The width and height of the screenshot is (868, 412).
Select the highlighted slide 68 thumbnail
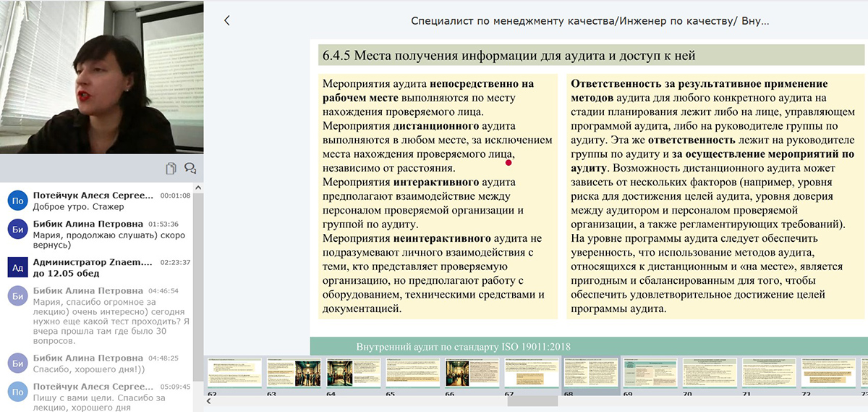click(x=590, y=374)
